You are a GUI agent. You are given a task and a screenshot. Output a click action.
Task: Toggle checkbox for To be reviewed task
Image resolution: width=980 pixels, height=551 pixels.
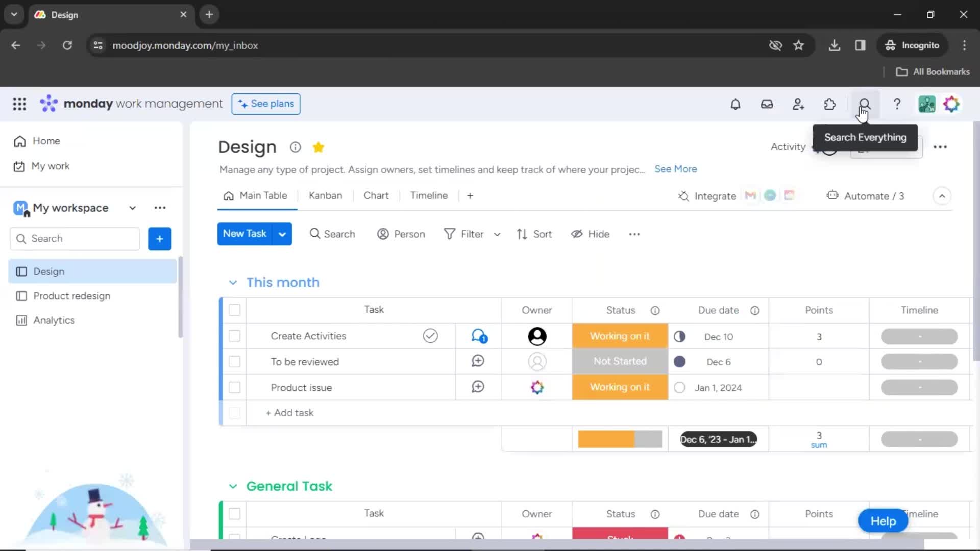pos(235,361)
